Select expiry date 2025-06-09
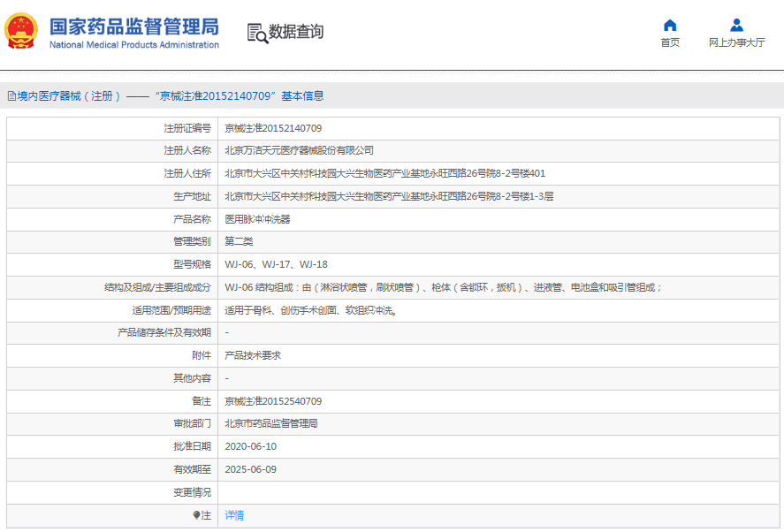The width and height of the screenshot is (784, 532). 250,469
